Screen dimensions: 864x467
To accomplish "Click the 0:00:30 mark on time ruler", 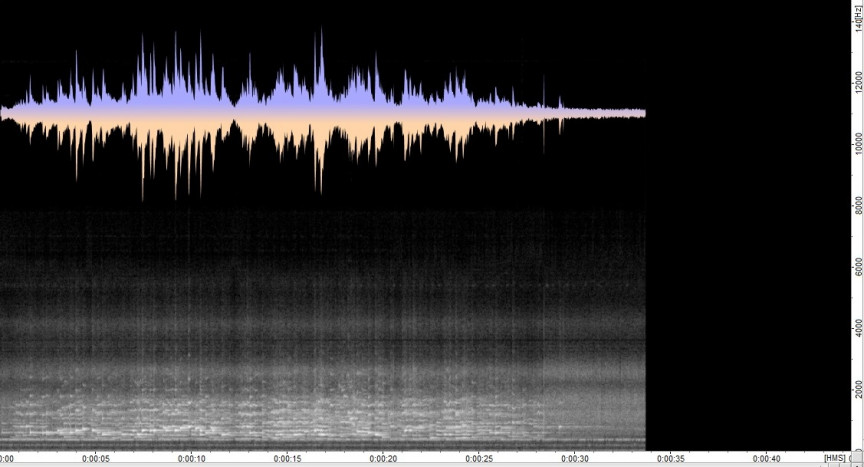I will pos(575,459).
